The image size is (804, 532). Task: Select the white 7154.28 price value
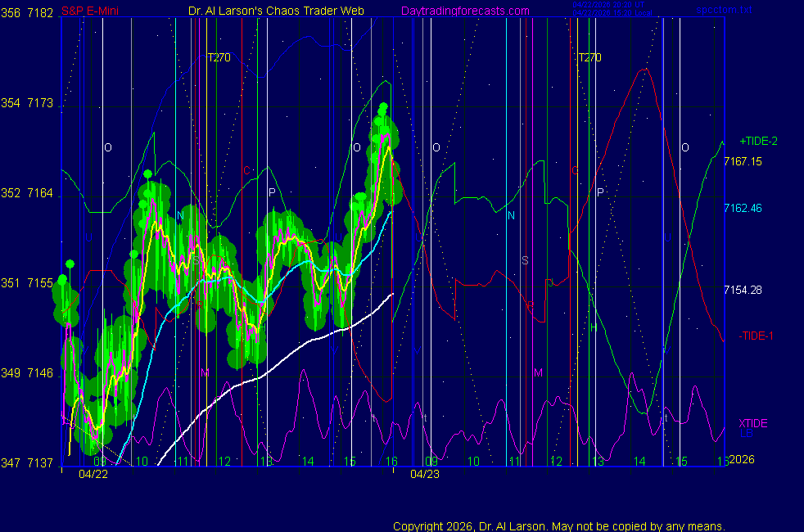pos(743,290)
